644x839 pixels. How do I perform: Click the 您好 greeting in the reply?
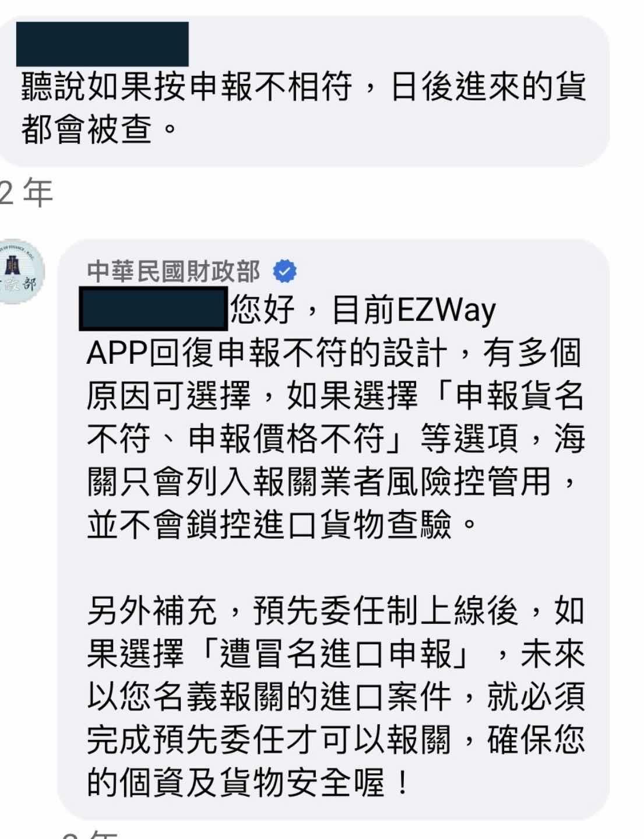pyautogui.click(x=263, y=310)
